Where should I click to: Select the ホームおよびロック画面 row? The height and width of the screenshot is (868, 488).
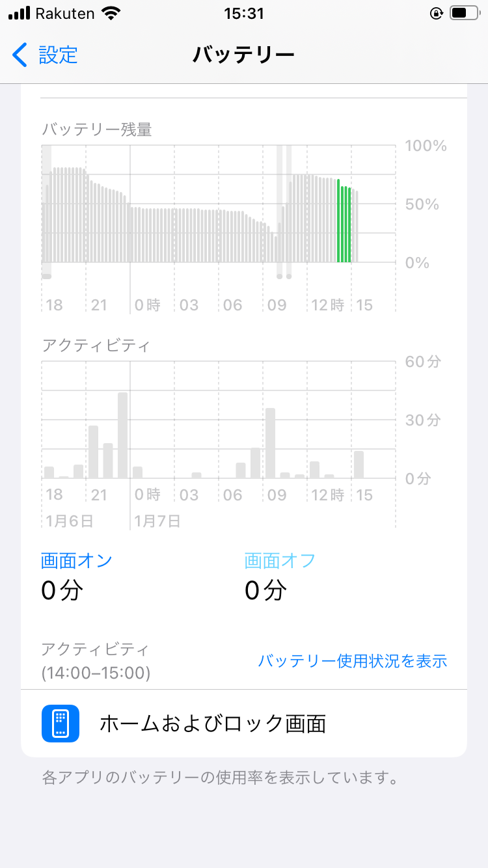244,724
